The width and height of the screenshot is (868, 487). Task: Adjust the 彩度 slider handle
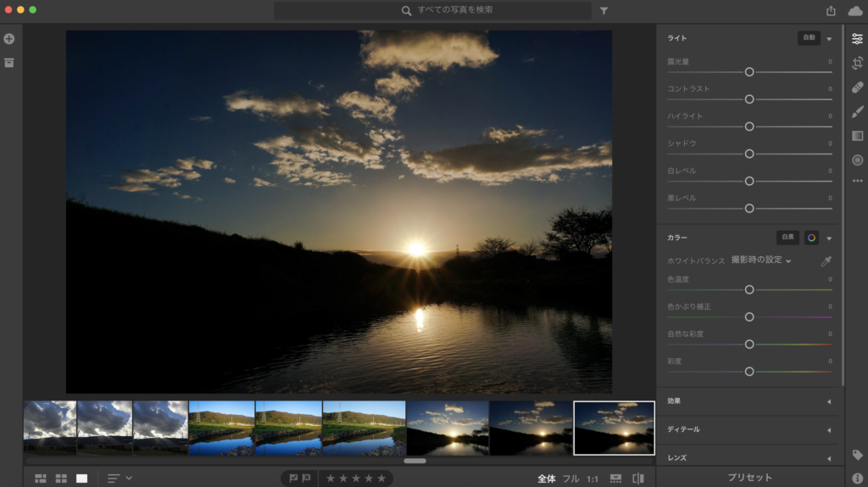[x=749, y=372]
